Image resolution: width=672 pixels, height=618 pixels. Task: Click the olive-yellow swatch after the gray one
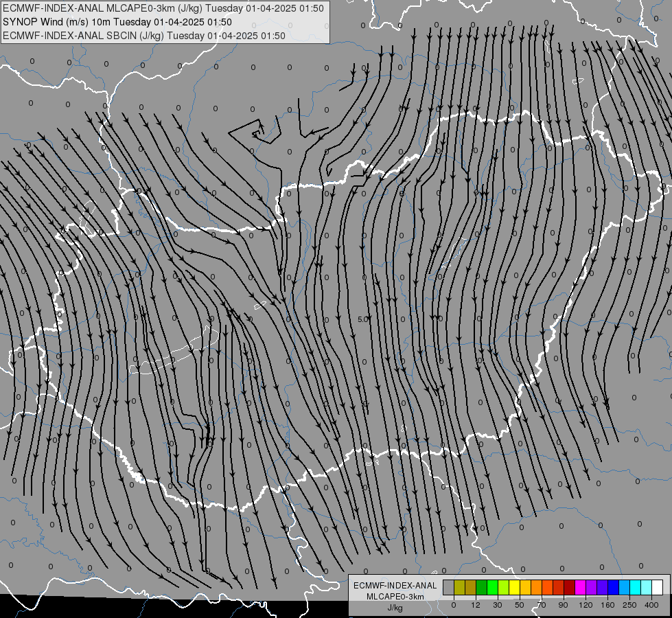pos(459,588)
